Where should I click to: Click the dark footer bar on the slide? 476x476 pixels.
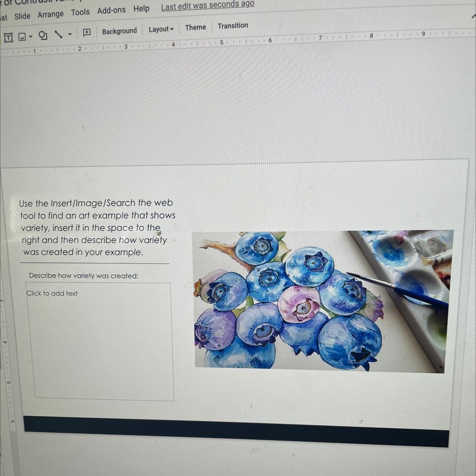pyautogui.click(x=236, y=432)
